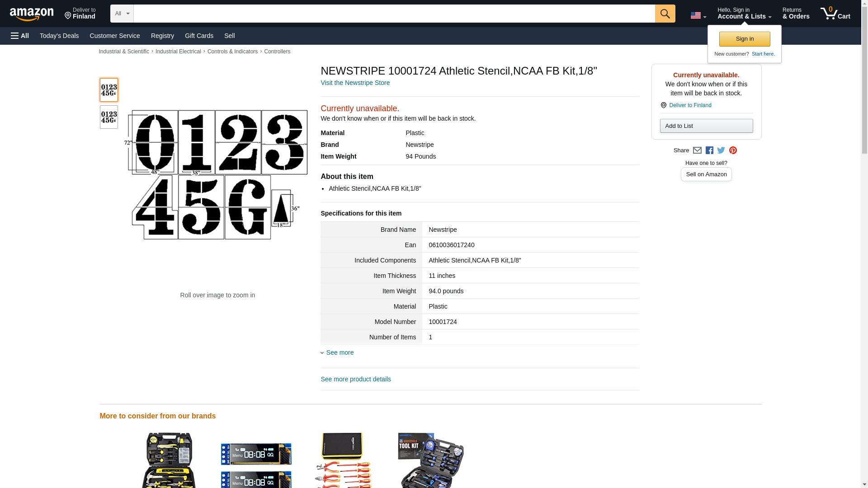
Task: Select the second product thumbnail
Action: (x=108, y=117)
